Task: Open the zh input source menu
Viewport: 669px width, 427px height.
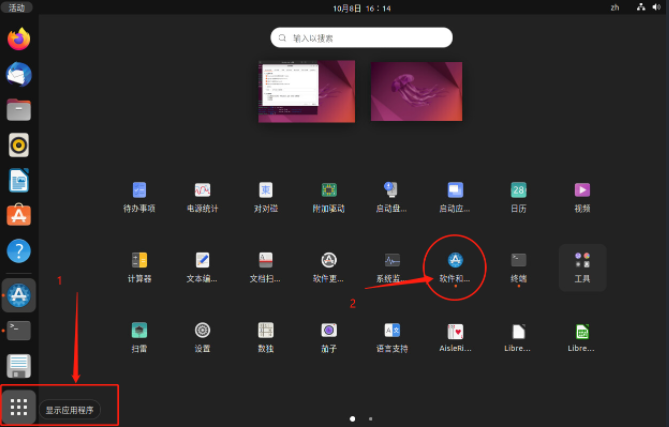Action: point(615,7)
